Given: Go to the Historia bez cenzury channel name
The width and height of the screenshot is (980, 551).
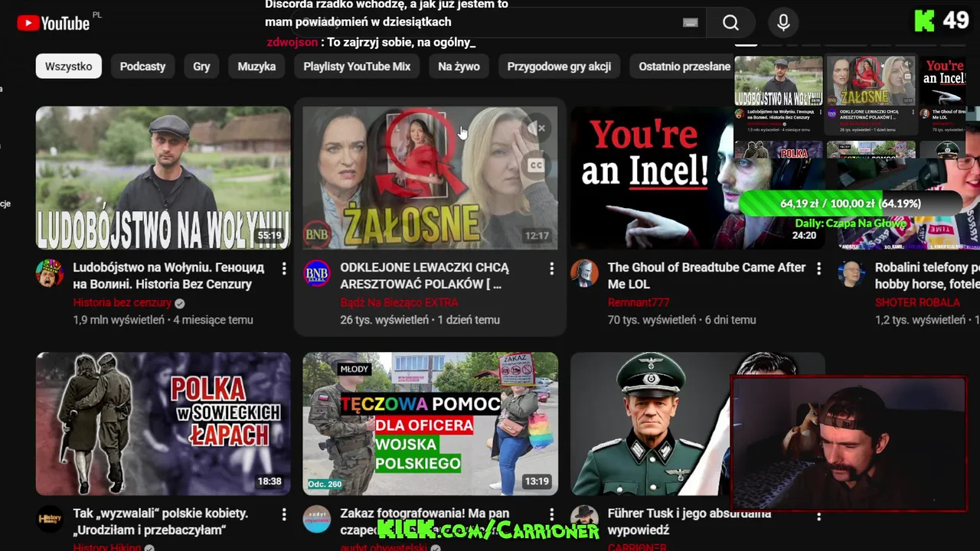Looking at the screenshot, I should [122, 303].
